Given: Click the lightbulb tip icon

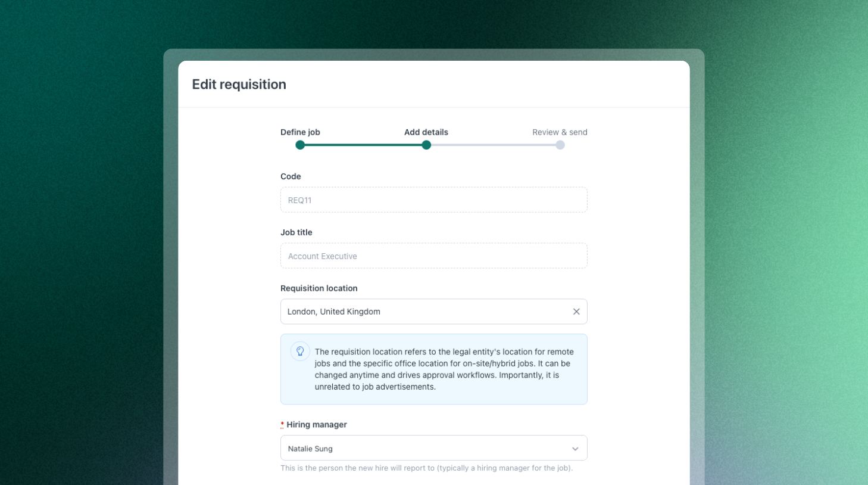Looking at the screenshot, I should 300,352.
